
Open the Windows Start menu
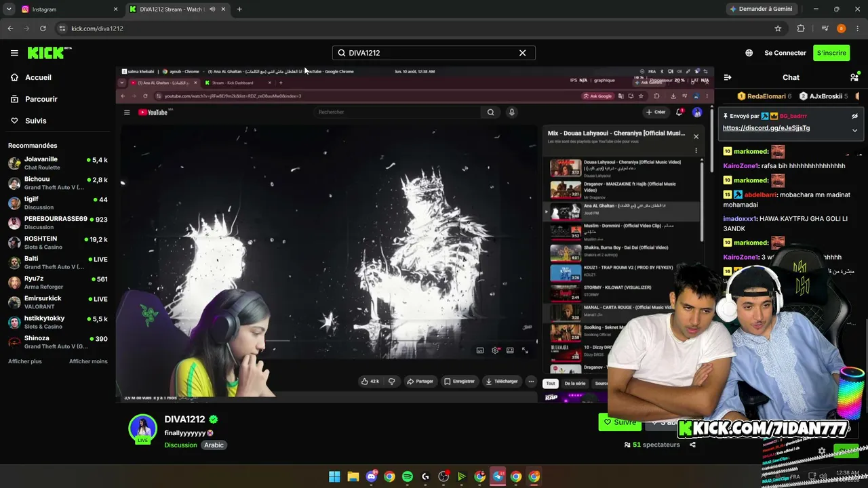pyautogui.click(x=334, y=476)
